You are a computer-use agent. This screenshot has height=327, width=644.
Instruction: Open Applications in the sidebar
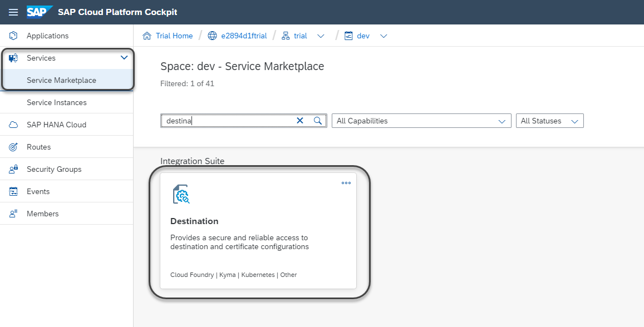tap(67, 36)
